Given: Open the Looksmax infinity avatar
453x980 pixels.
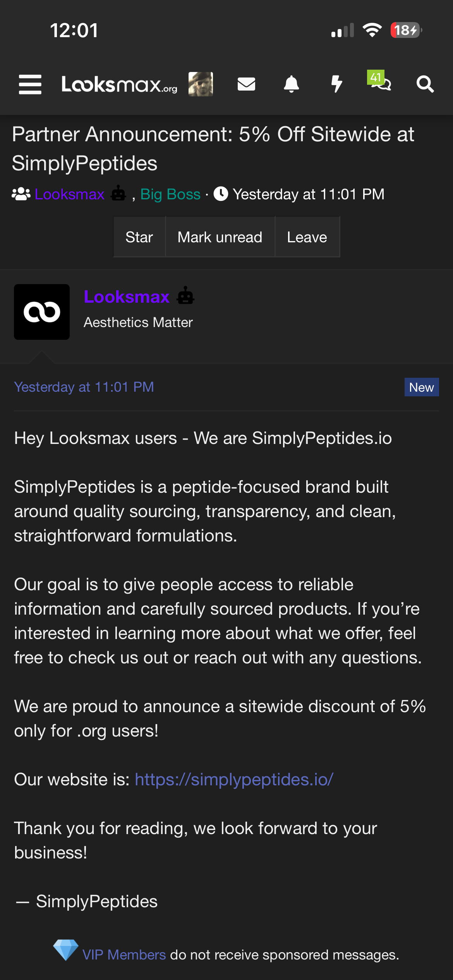Looking at the screenshot, I should 42,312.
